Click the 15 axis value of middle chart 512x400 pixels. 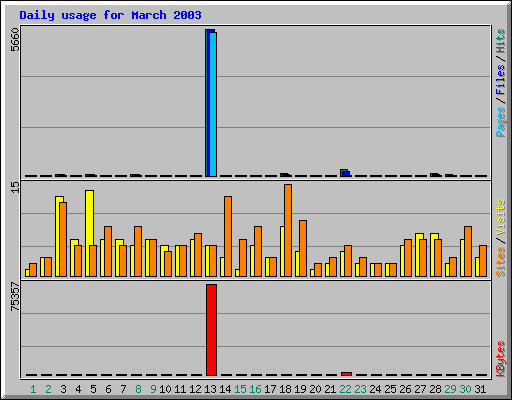(15, 187)
